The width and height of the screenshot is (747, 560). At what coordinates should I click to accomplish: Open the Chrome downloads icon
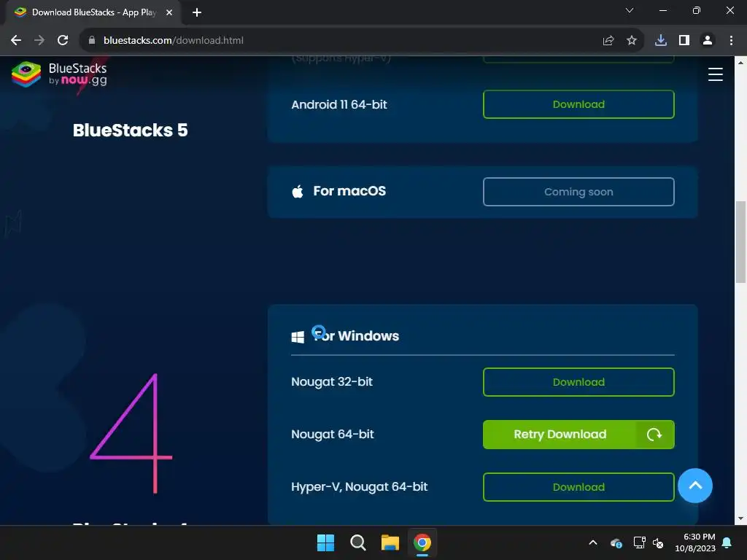(661, 41)
